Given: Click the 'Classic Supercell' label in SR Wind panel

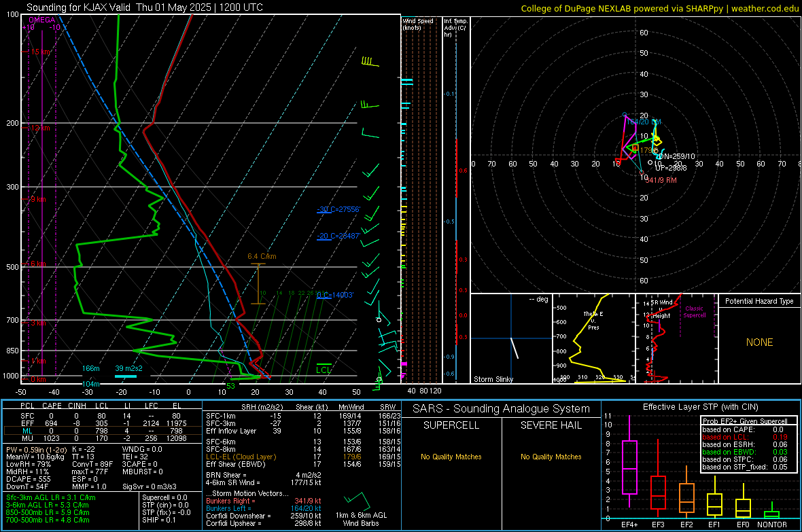Looking at the screenshot, I should click(x=694, y=312).
